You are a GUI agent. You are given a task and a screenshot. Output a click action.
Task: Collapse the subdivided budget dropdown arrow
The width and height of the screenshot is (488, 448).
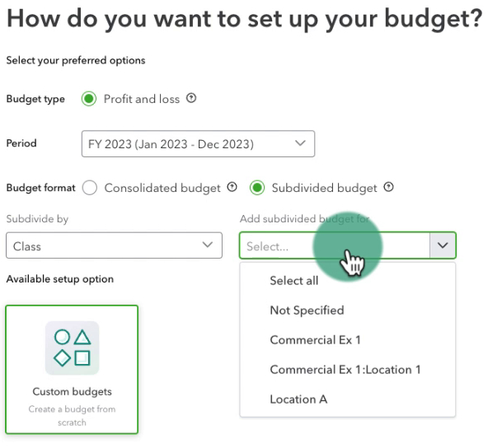[x=443, y=245]
